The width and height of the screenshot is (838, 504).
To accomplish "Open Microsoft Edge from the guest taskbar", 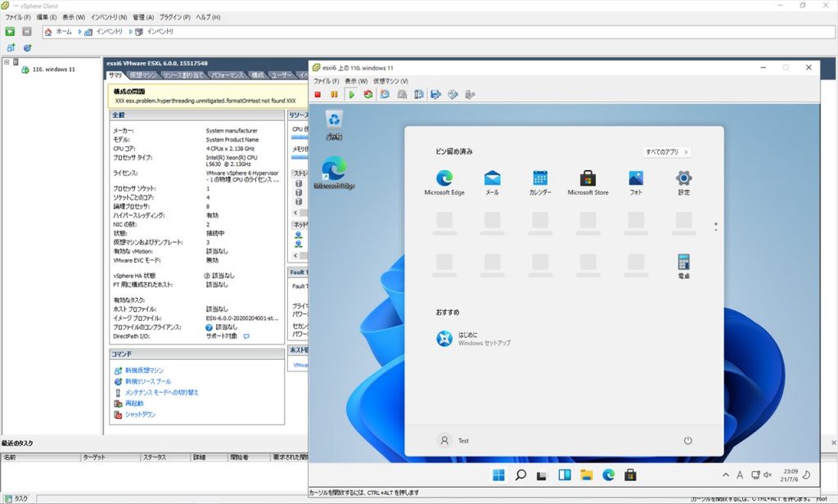I will pyautogui.click(x=608, y=475).
